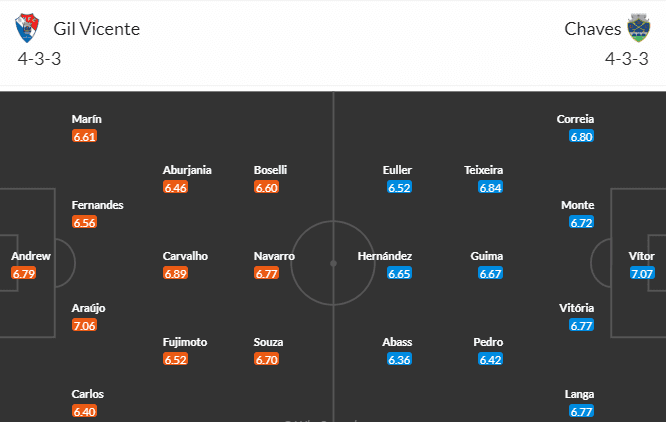
Task: Select goalkeeper Andrew on the pitch
Action: (x=31, y=256)
